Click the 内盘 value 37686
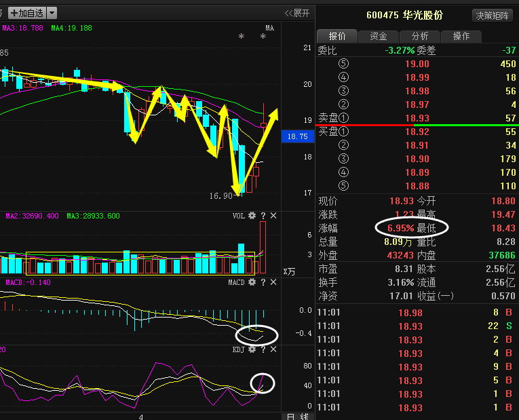 502,255
